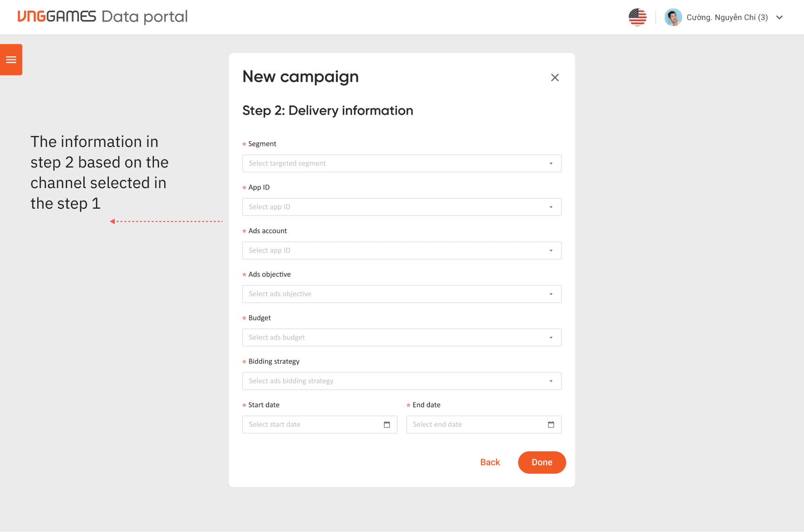The height and width of the screenshot is (532, 804).
Task: Click the Back link
Action: pos(490,462)
